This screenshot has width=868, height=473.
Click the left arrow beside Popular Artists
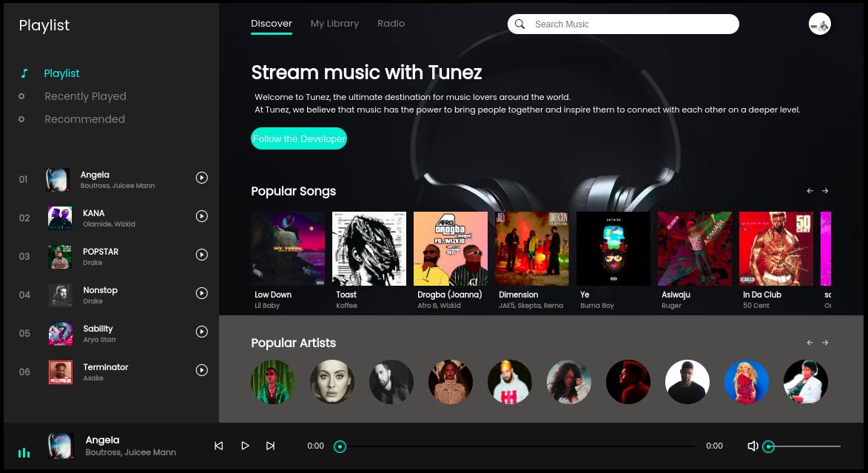810,342
